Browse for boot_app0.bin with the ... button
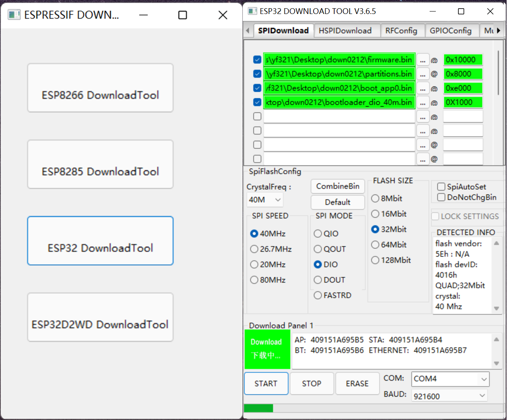The height and width of the screenshot is (420, 507). click(x=423, y=88)
